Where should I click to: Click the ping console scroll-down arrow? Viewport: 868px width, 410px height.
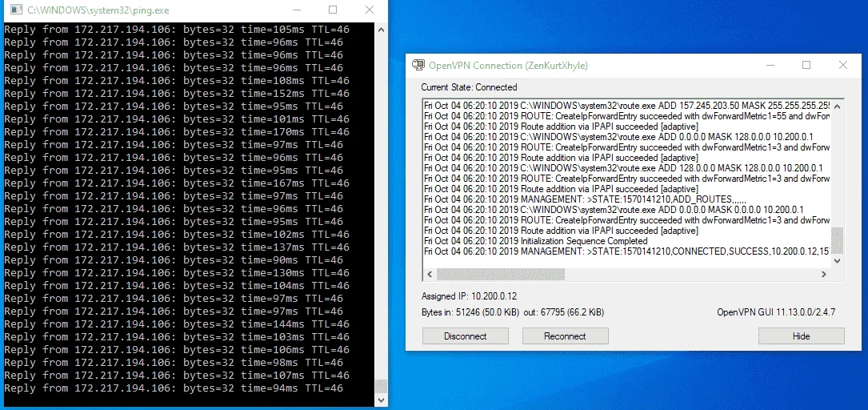[381, 400]
